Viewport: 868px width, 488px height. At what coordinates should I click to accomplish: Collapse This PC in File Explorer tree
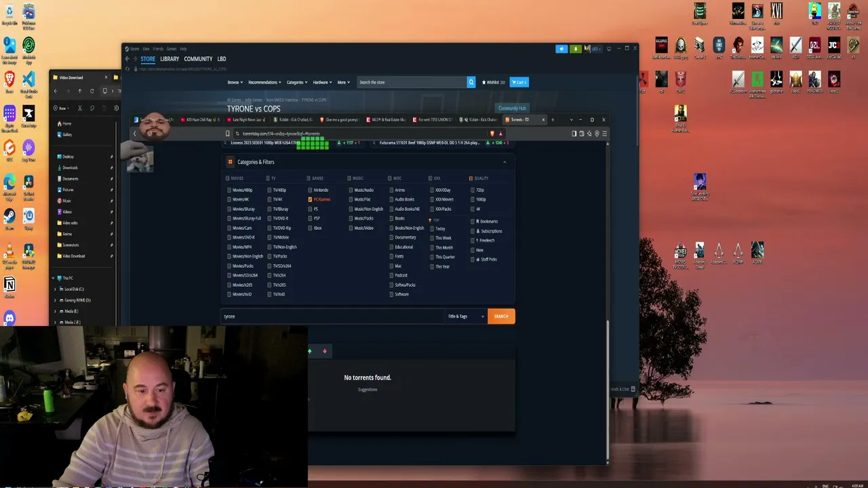[53, 278]
